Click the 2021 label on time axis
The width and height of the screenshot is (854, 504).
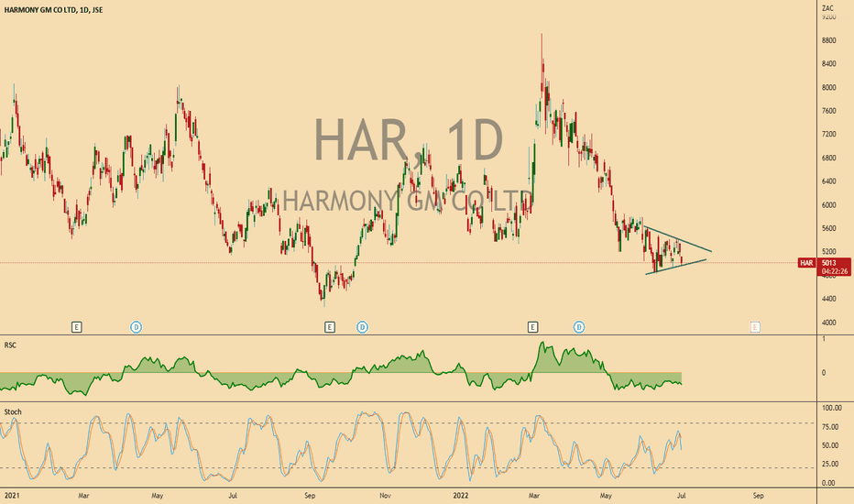11,495
